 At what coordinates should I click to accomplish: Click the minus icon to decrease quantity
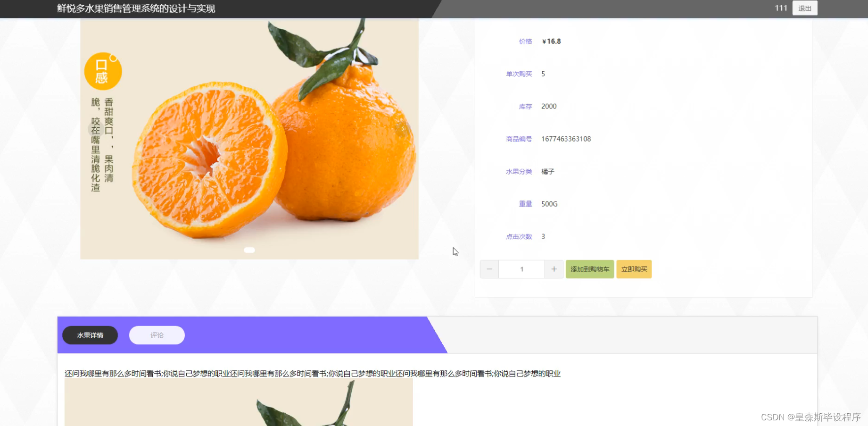[489, 269]
